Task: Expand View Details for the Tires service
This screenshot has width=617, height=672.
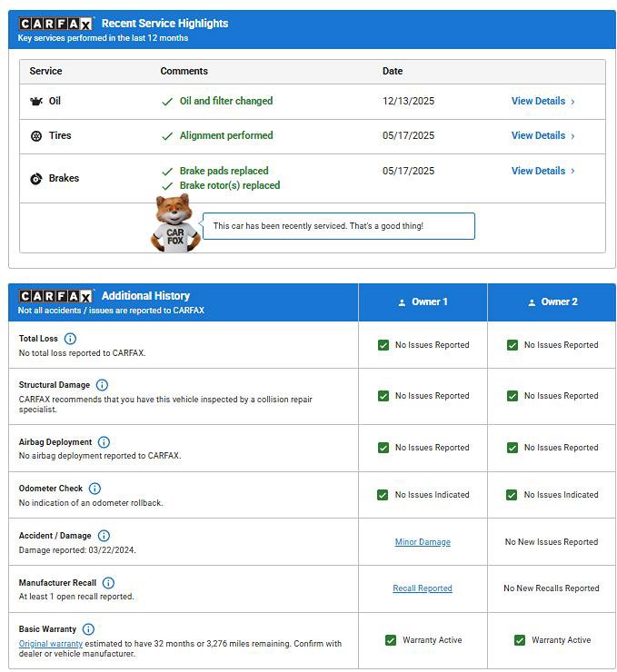Action: (x=542, y=136)
